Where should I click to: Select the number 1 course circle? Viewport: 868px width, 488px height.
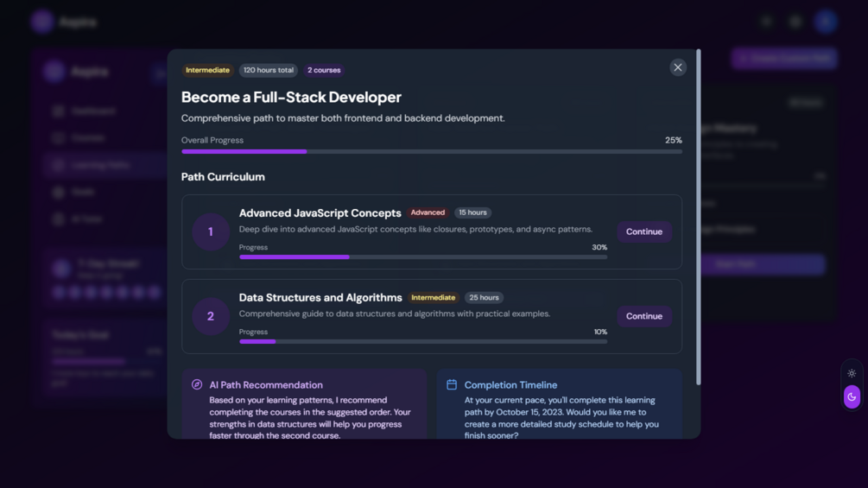point(210,231)
